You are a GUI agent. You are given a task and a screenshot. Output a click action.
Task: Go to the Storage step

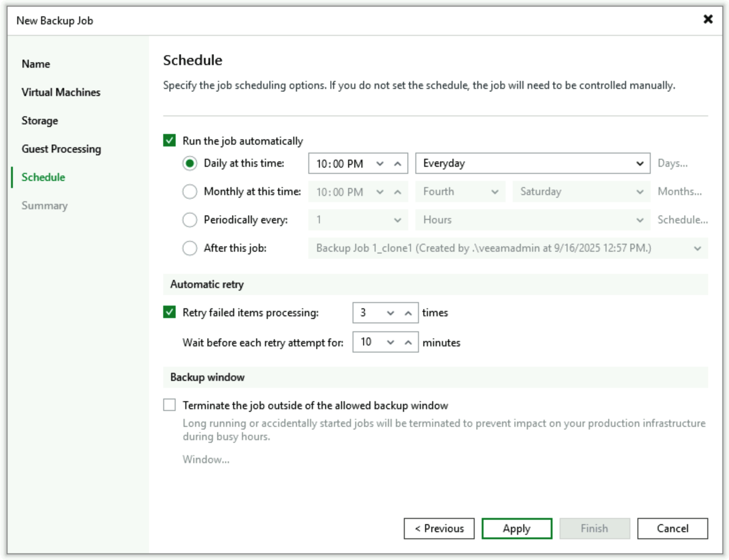pos(40,121)
